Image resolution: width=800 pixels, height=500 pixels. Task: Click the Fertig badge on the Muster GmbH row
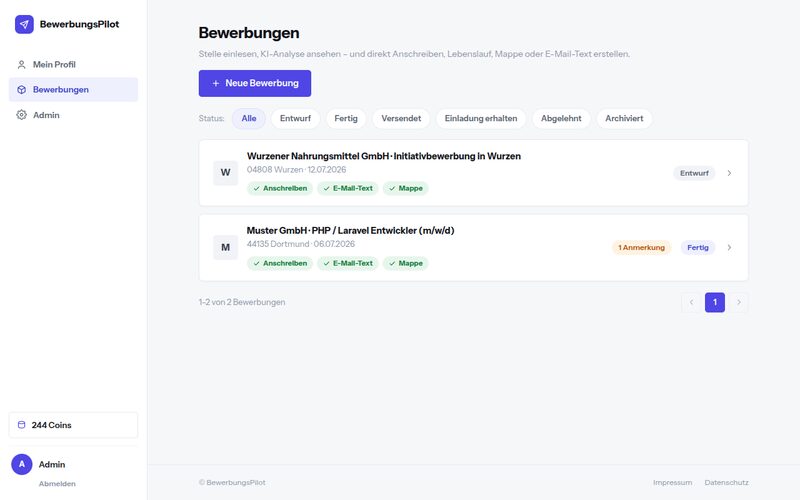(x=697, y=247)
